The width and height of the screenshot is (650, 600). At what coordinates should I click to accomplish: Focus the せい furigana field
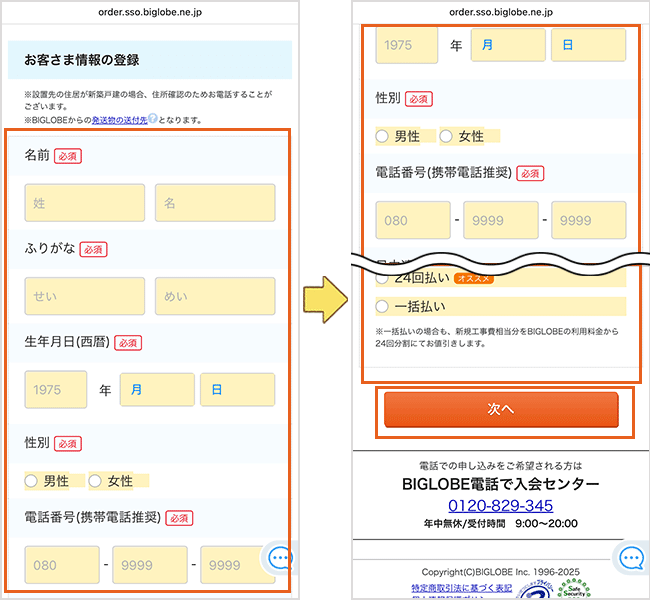point(85,296)
